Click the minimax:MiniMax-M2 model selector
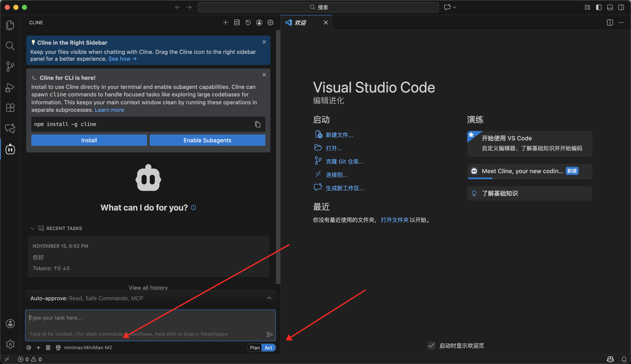The width and height of the screenshot is (631, 364). click(x=88, y=347)
